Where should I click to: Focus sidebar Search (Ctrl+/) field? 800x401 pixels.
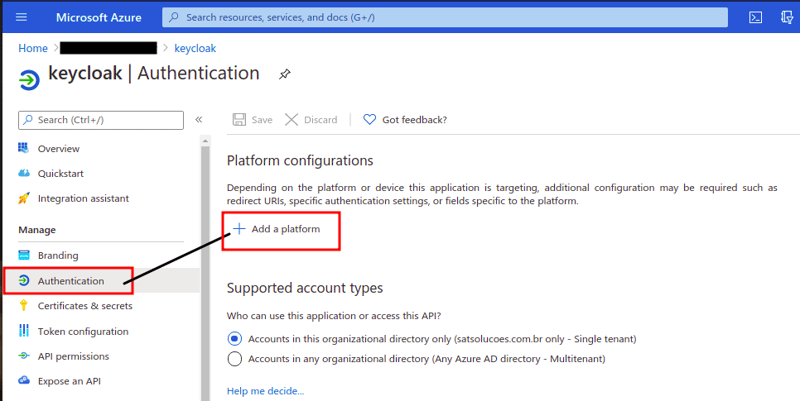(x=101, y=120)
